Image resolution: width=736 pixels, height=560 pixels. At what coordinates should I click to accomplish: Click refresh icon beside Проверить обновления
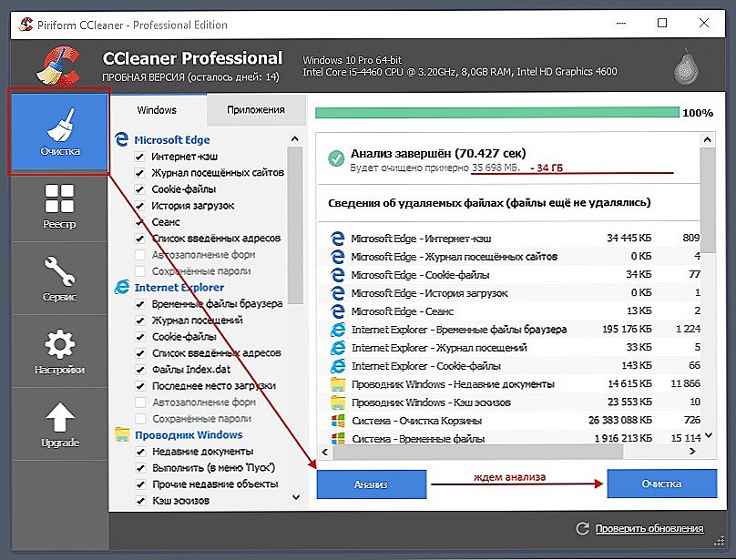pos(582,528)
